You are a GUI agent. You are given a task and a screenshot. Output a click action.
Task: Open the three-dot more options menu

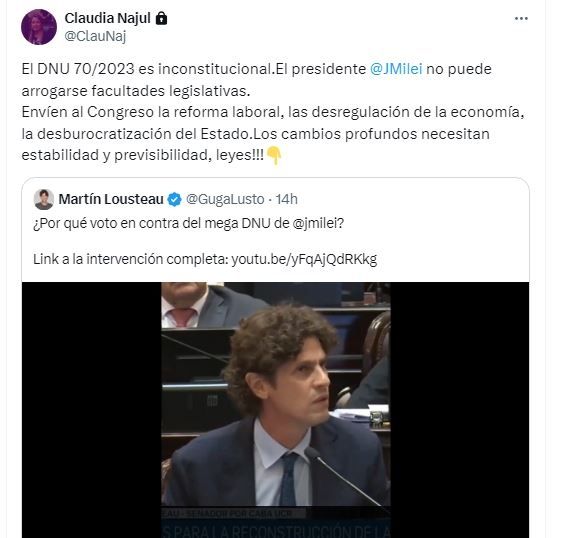pos(521,18)
